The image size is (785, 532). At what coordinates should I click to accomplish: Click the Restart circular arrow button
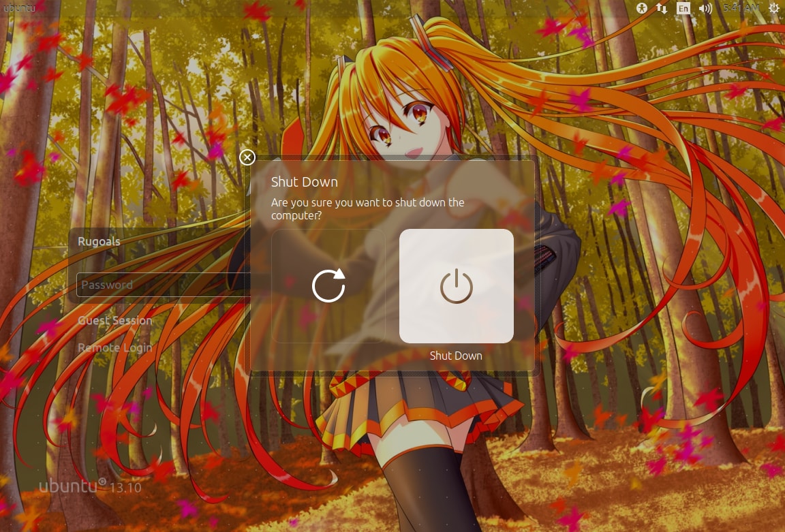coord(328,286)
